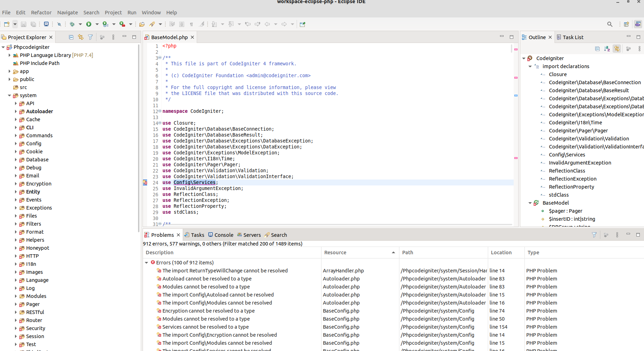Expand the PHP Language Library node

pos(9,55)
